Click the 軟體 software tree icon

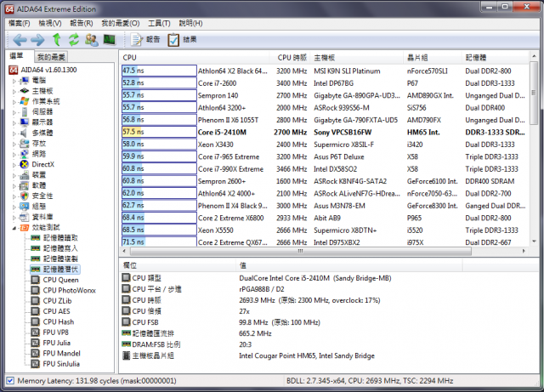25,185
